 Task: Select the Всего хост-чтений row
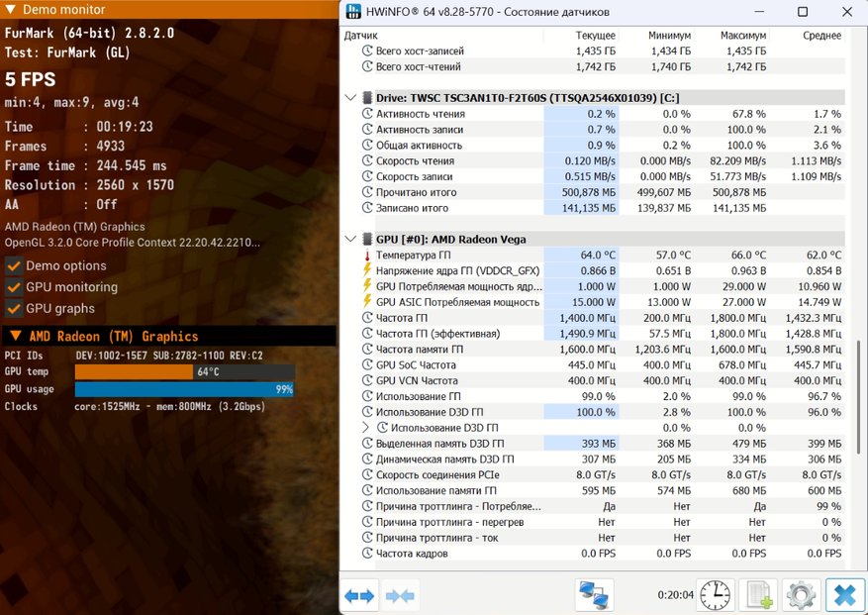tap(602, 66)
